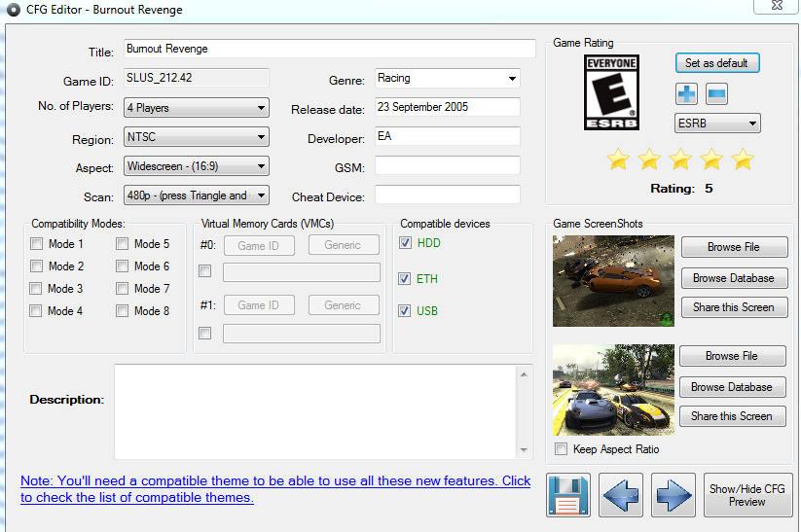Open the Region NTSC dropdown

coord(197,137)
